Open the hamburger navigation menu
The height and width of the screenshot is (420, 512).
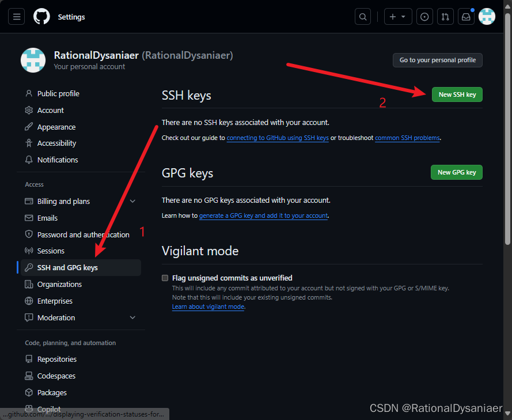(16, 17)
